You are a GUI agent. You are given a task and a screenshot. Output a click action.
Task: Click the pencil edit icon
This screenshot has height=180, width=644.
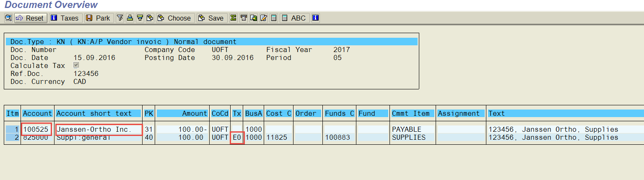264,18
